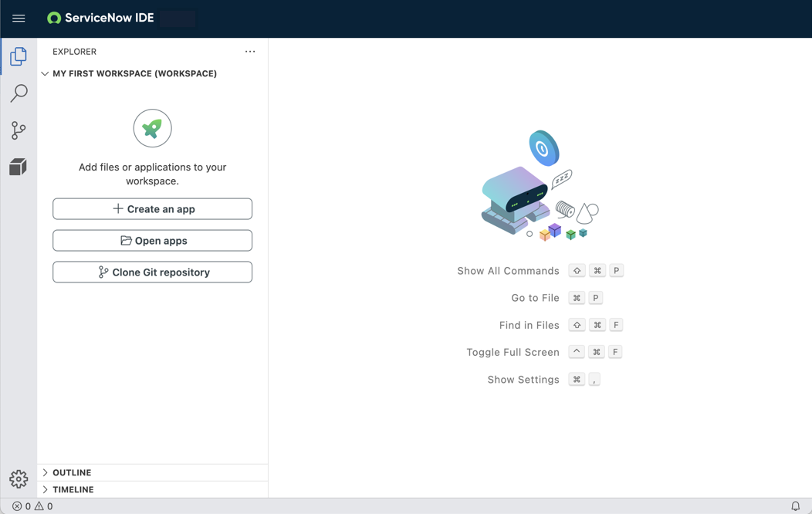
Task: Open the Explorer more actions ellipsis
Action: coord(250,51)
